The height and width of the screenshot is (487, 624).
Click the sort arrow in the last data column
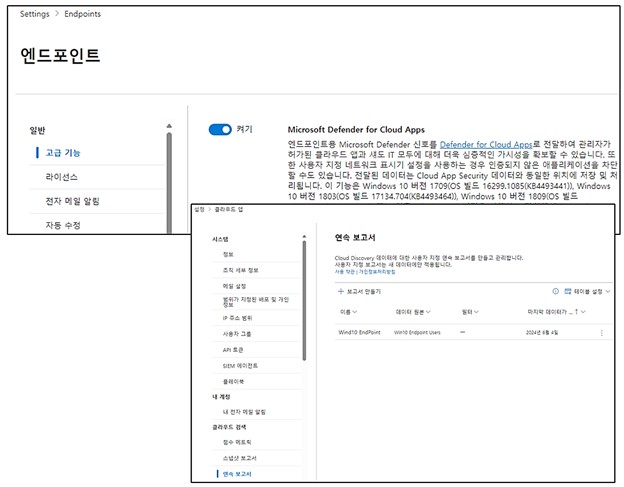tap(576, 312)
